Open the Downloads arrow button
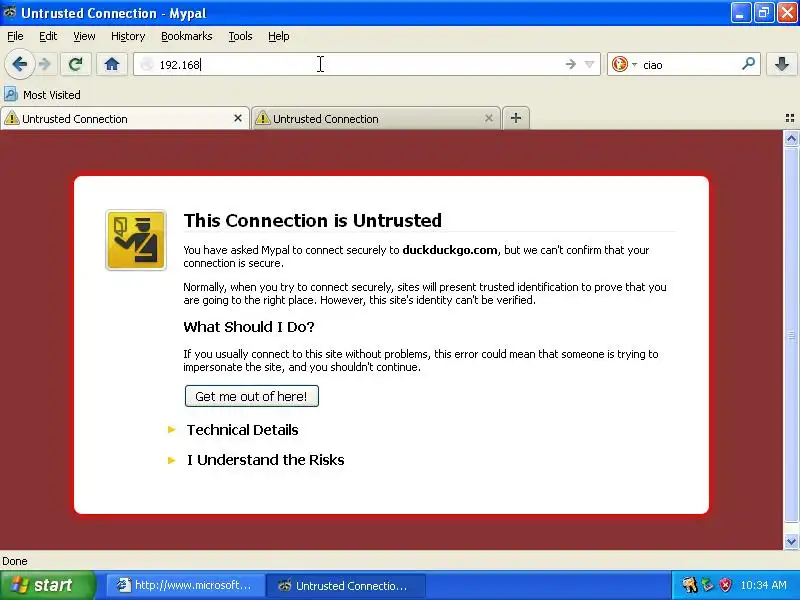This screenshot has width=800, height=600. [x=782, y=64]
